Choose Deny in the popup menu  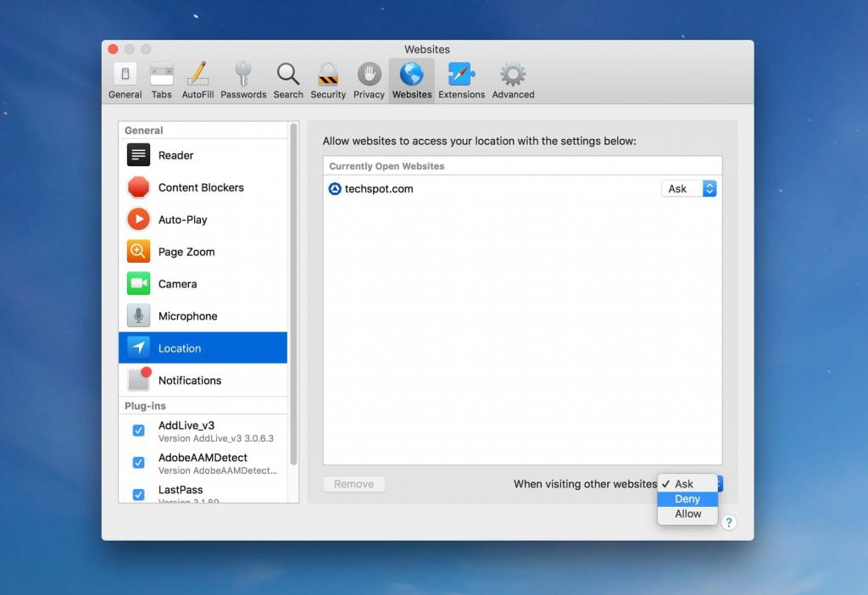pos(687,499)
